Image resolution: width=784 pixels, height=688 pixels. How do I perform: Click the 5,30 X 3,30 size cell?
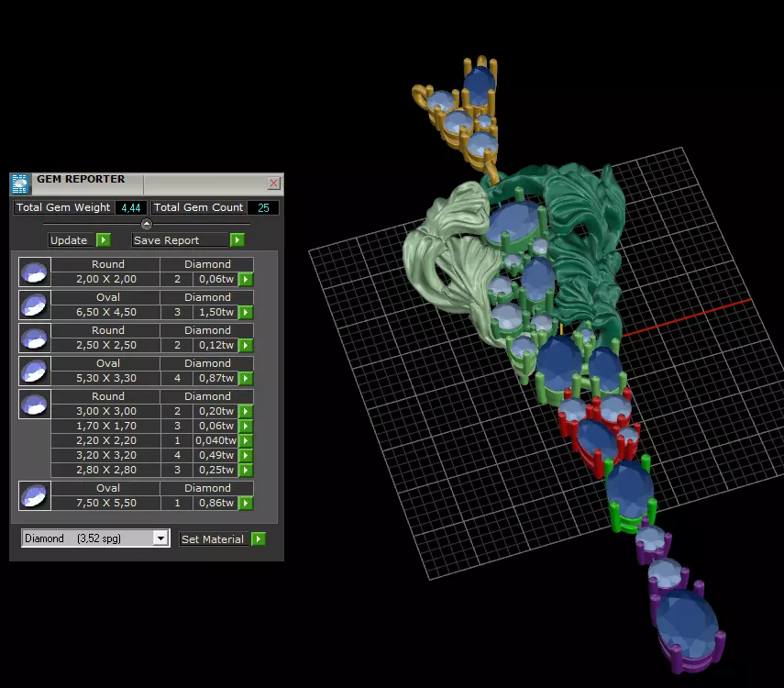point(106,378)
